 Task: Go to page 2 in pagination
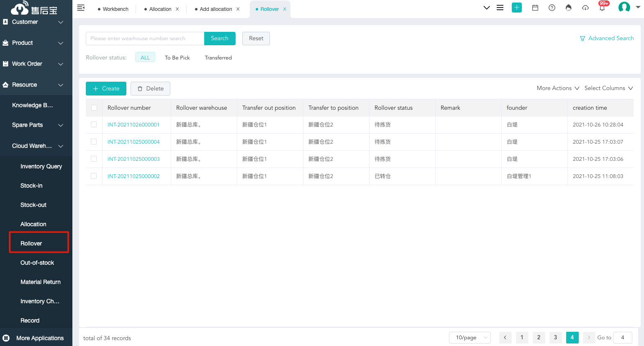tap(539, 338)
